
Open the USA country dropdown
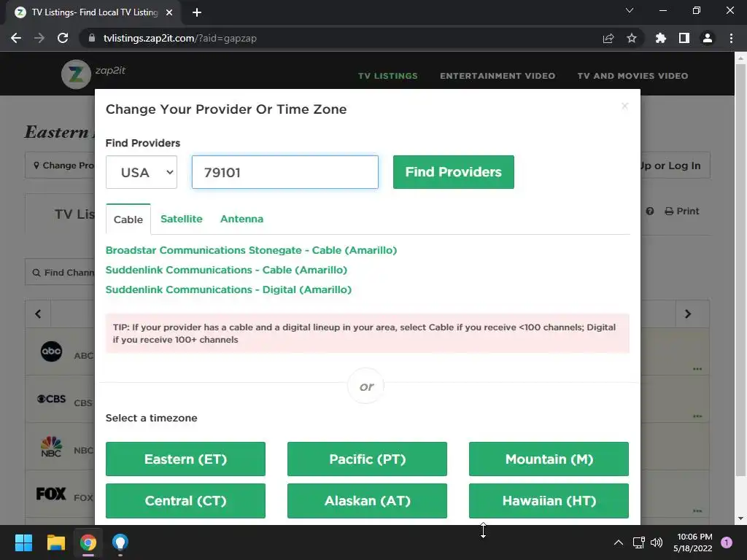tap(142, 172)
